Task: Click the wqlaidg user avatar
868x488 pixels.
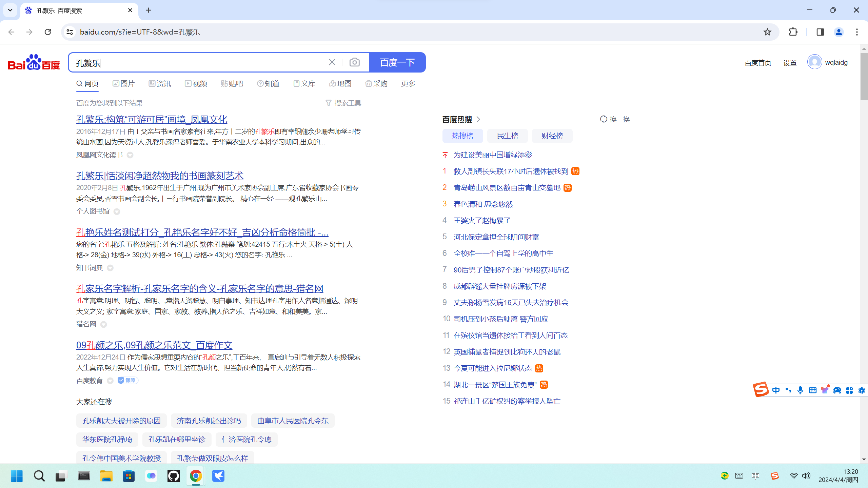Action: 814,62
